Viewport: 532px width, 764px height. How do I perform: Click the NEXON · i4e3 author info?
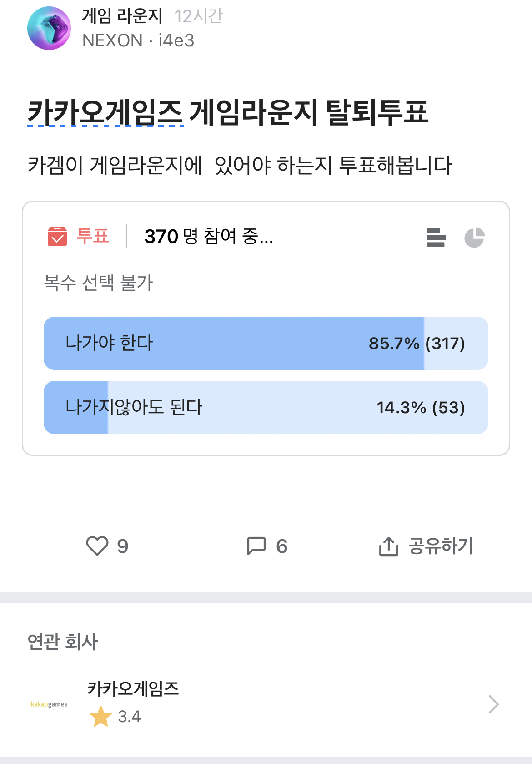pyautogui.click(x=138, y=40)
